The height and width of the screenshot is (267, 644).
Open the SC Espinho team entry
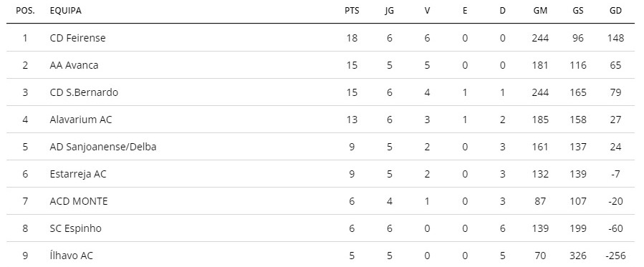75,228
